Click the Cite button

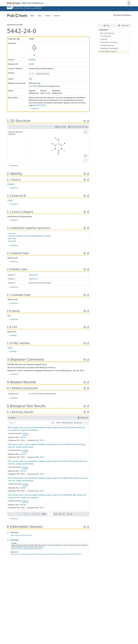(x=106, y=26)
